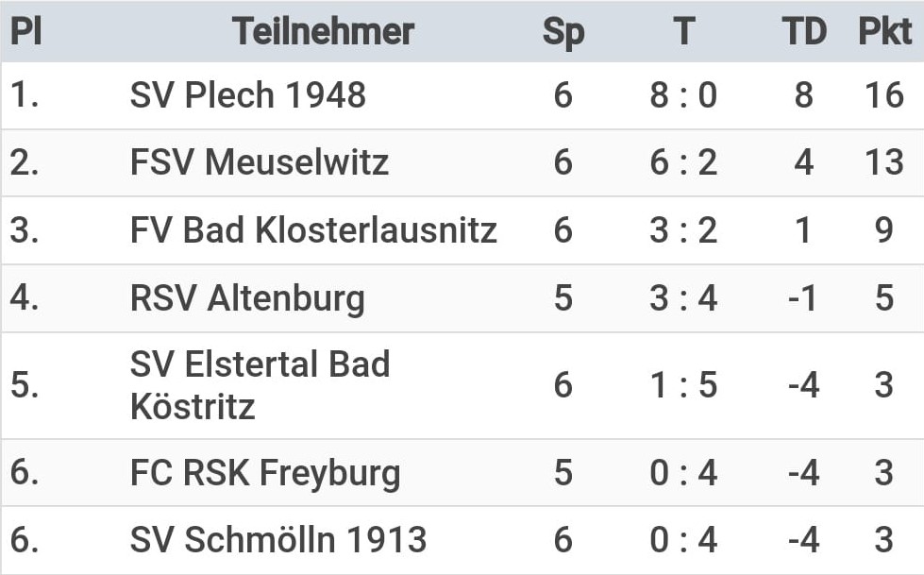Select the T goals column header
Viewport: 924px width, 575px height.
(683, 31)
